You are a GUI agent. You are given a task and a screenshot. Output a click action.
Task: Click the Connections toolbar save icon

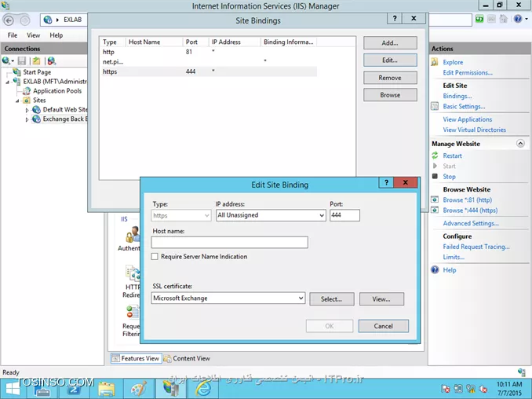pyautogui.click(x=22, y=60)
